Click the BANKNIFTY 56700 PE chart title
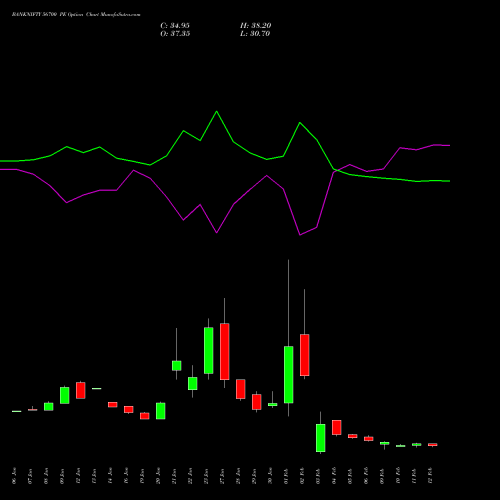Image resolution: width=500 pixels, height=500 pixels. 76,15
